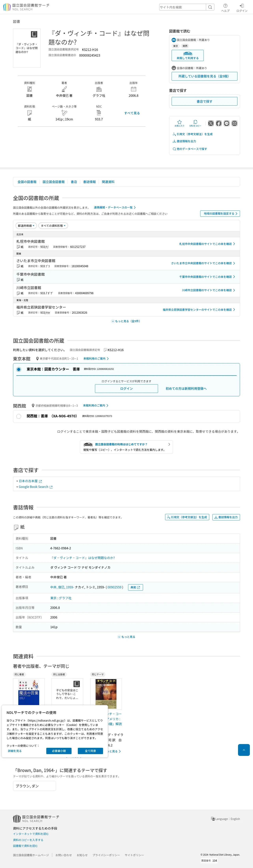The image size is (253, 868).
Task: Expand 国立国会図書館の利用ははじめてですか？ panel
Action: [x=126, y=447]
